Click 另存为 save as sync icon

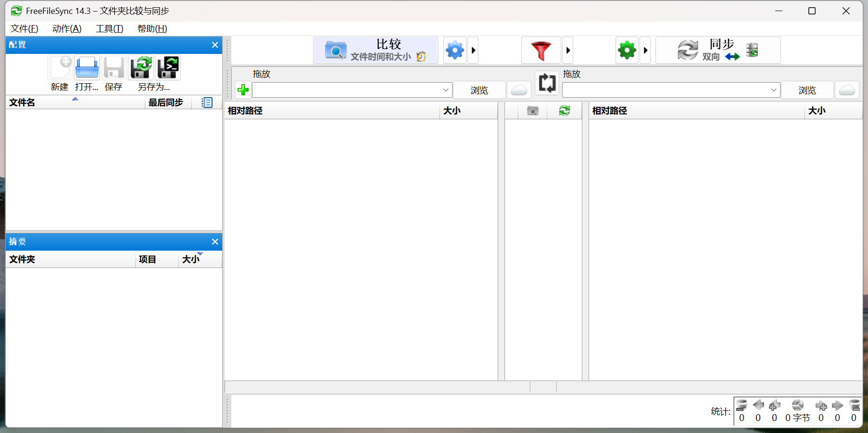141,67
